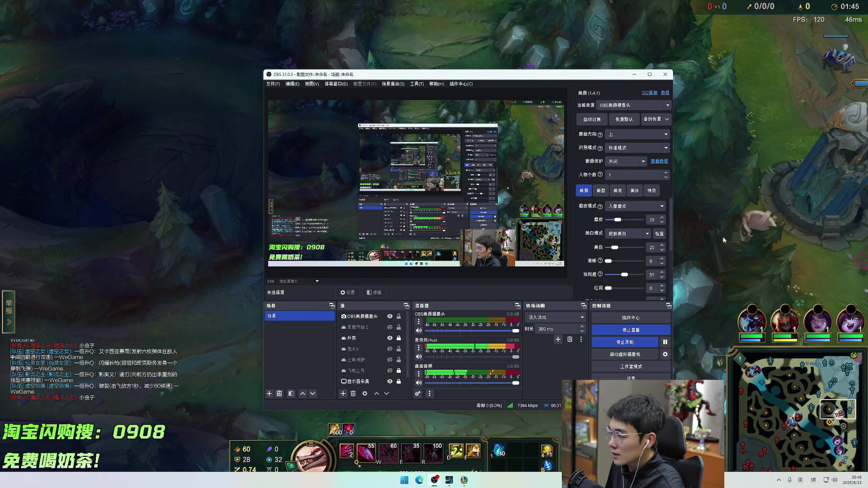Open the 当前来源 source dropdown
The image size is (868, 488).
click(x=634, y=105)
